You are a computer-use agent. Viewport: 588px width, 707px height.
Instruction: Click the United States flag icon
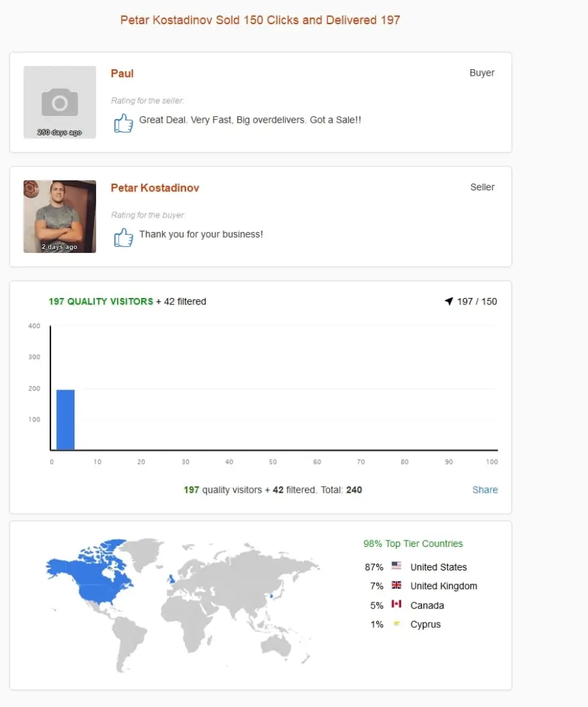(x=397, y=565)
